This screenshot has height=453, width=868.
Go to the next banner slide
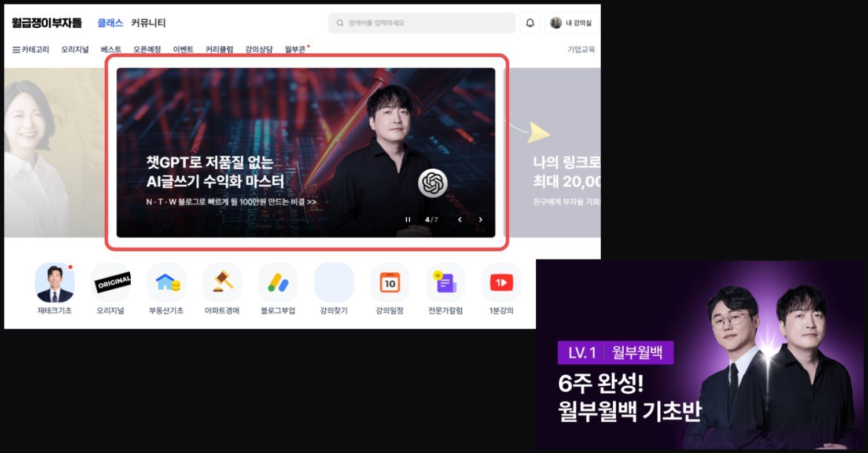[480, 220]
